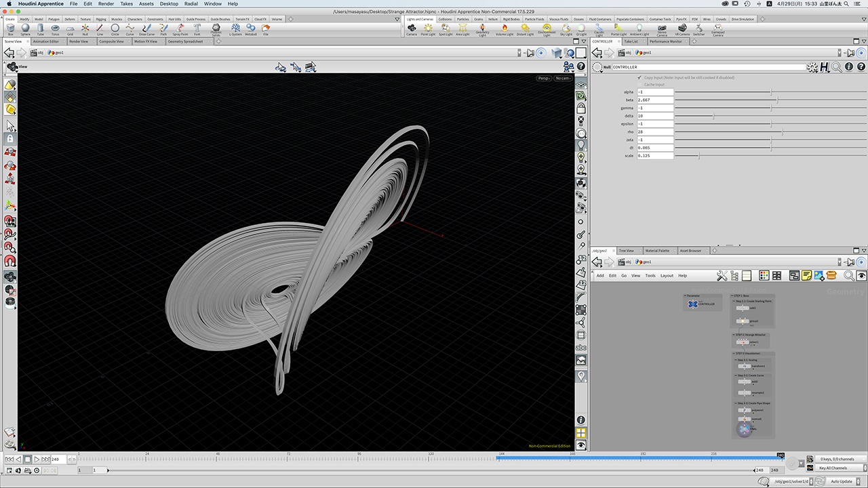This screenshot has width=868, height=488.
Task: Click the Torus shelf tool
Action: pyautogui.click(x=55, y=28)
